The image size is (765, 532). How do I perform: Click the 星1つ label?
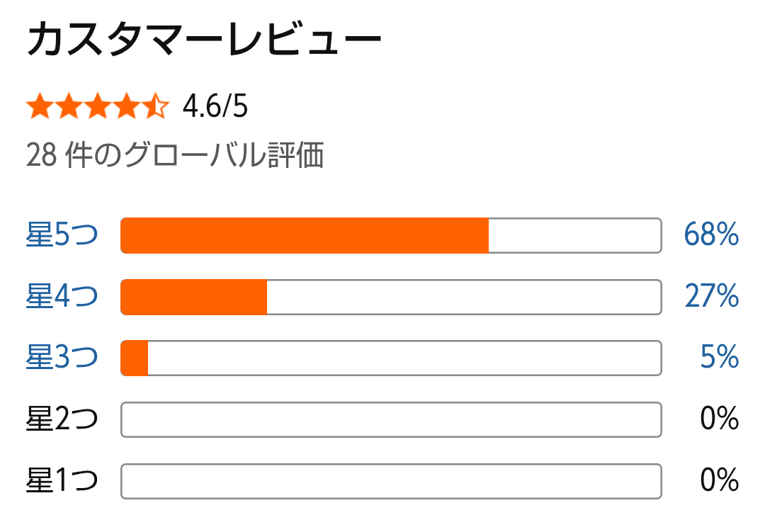coord(62,481)
